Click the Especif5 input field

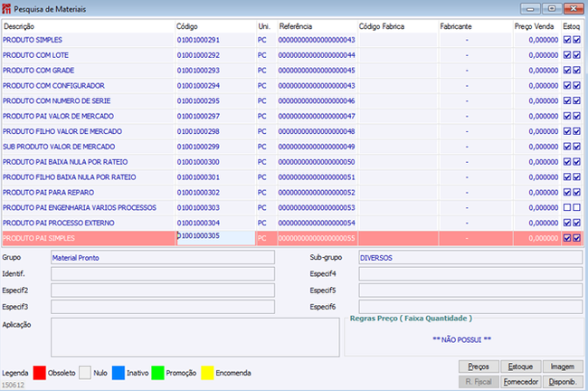pos(470,291)
